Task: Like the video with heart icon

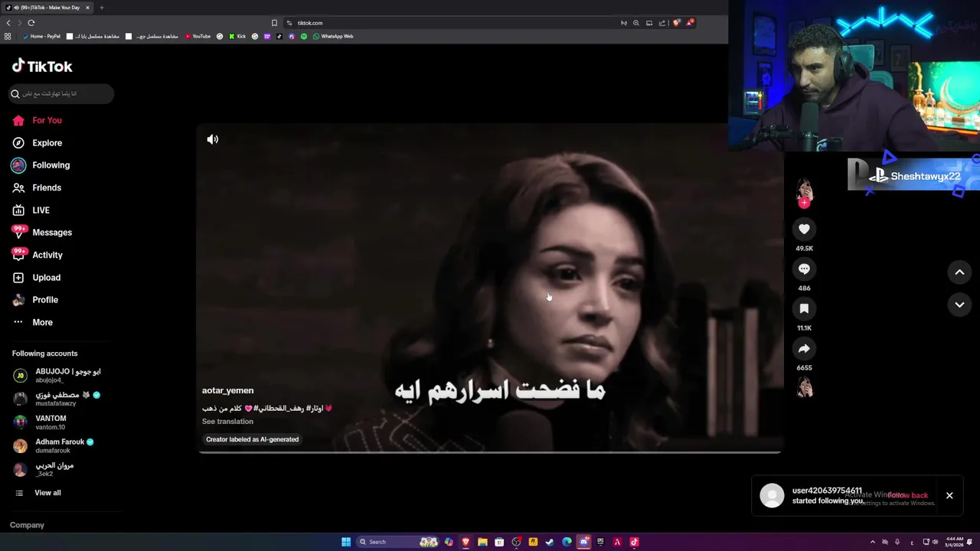Action: (x=804, y=229)
